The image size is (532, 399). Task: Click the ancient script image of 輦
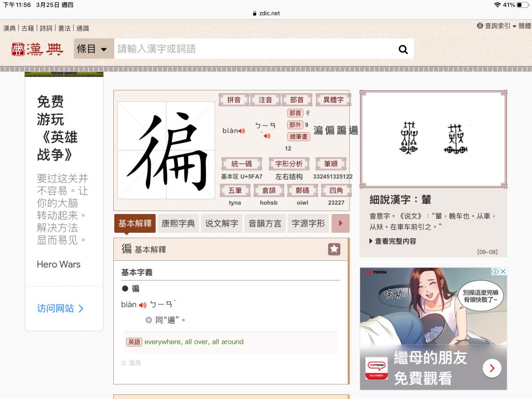tap(433, 139)
